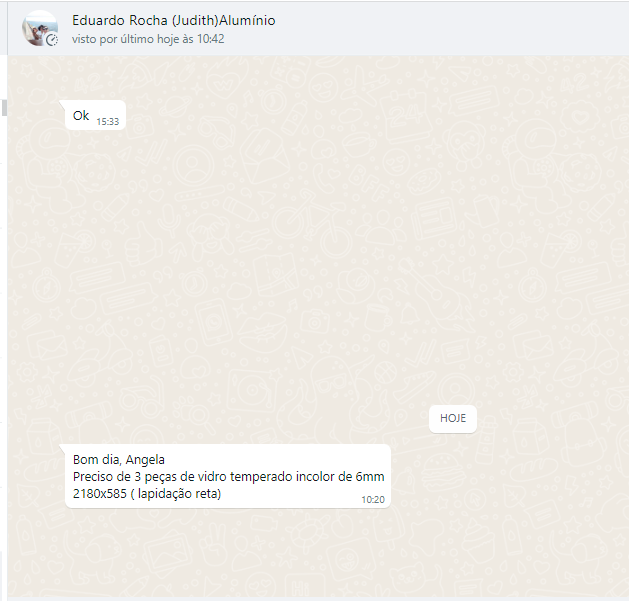Image resolution: width=629 pixels, height=601 pixels.
Task: Click the '2180x585 ( lapidação reta)' text
Action: point(147,493)
